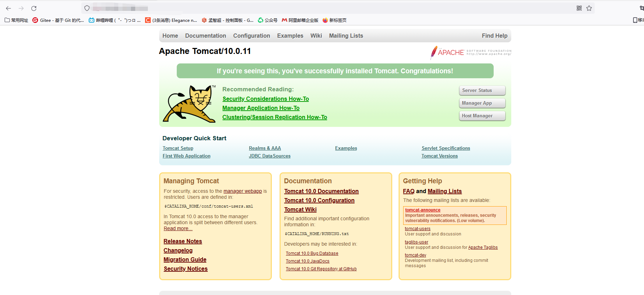Open the Home nav item
644x295 pixels.
(x=170, y=36)
